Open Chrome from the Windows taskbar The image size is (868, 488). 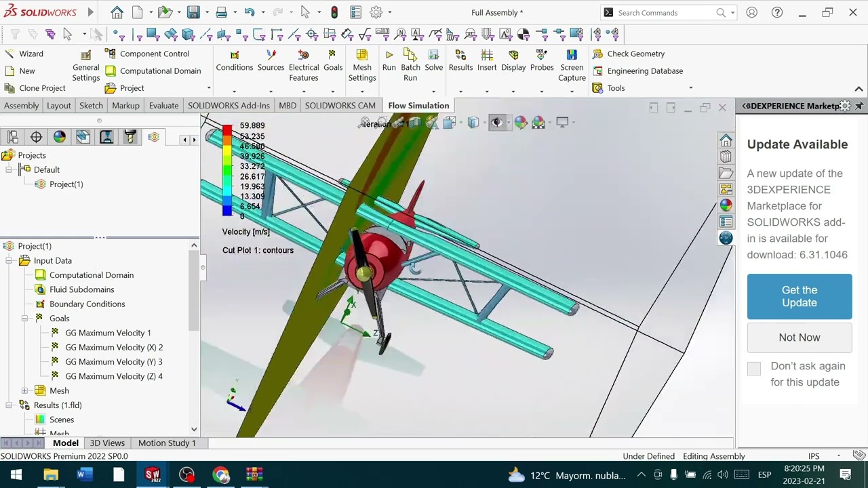(x=220, y=474)
